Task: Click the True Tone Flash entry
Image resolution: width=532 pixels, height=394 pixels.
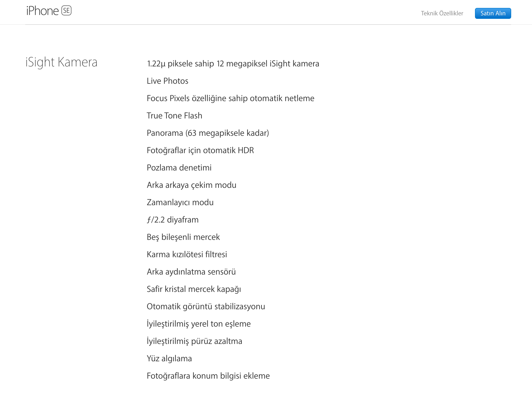Action: [x=174, y=116]
